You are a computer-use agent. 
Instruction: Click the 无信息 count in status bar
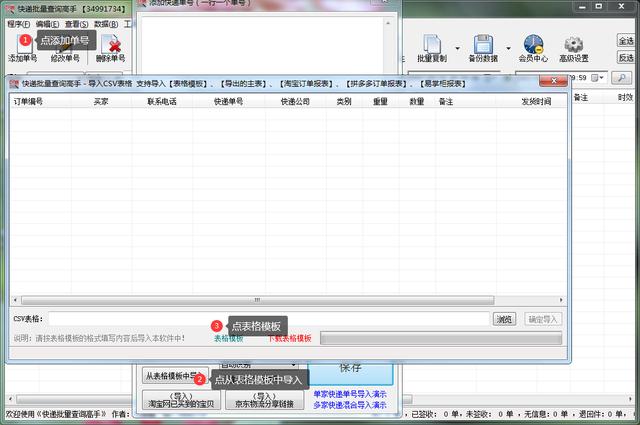(546, 414)
